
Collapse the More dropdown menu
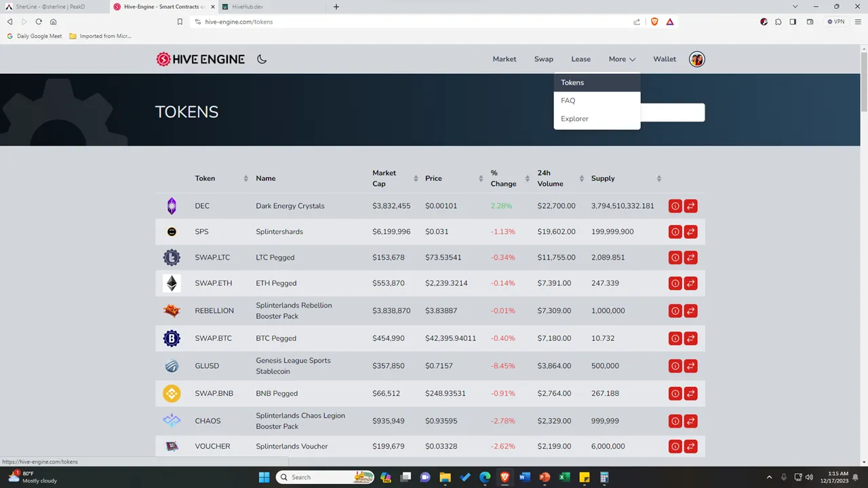[622, 59]
